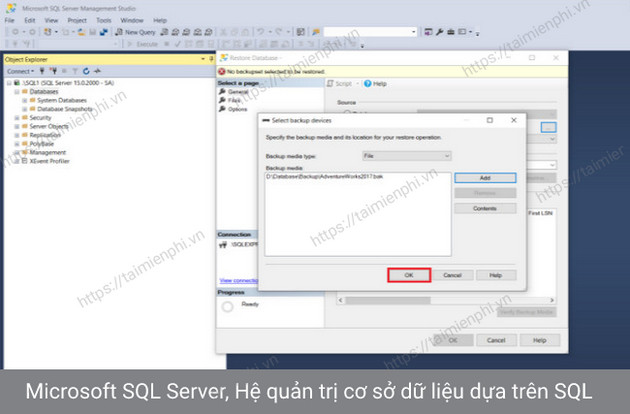Click the navigate Forward toolbar icon
630x414 pixels.
click(x=33, y=32)
